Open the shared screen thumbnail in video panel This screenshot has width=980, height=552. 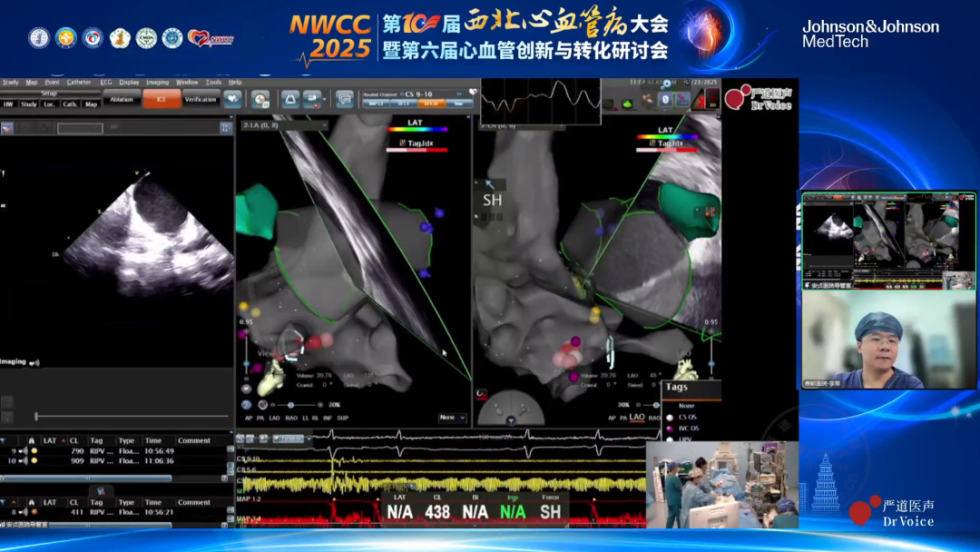pyautogui.click(x=888, y=241)
